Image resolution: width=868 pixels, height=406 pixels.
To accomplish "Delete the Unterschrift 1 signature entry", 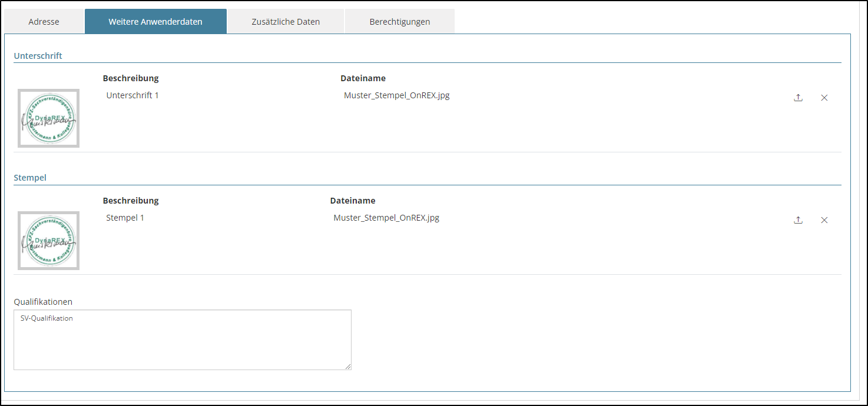I will tap(824, 98).
